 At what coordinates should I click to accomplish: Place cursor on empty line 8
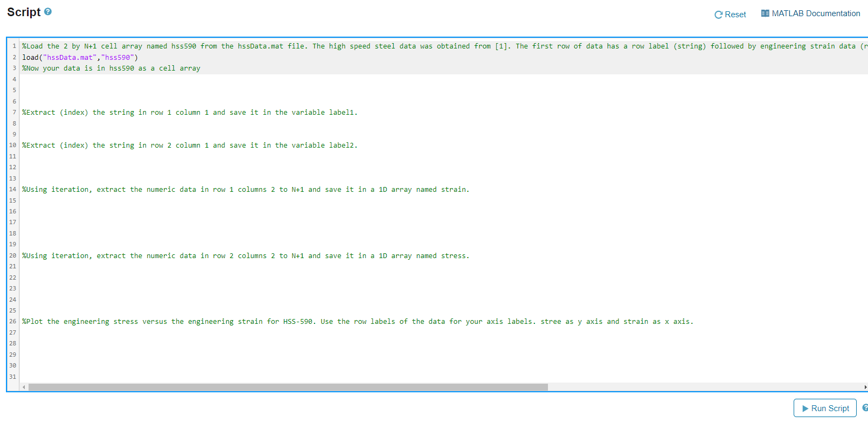(443, 123)
